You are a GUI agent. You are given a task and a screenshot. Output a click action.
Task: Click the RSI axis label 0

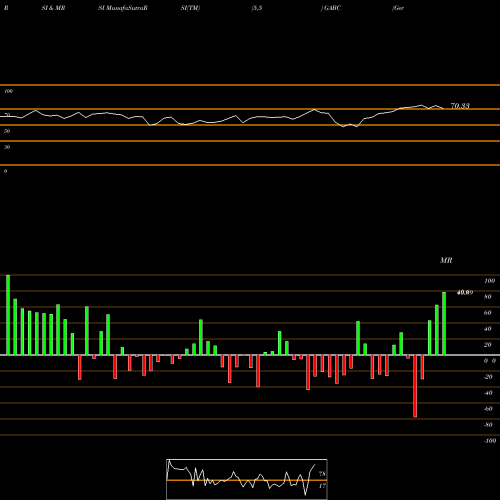[x=5, y=171]
